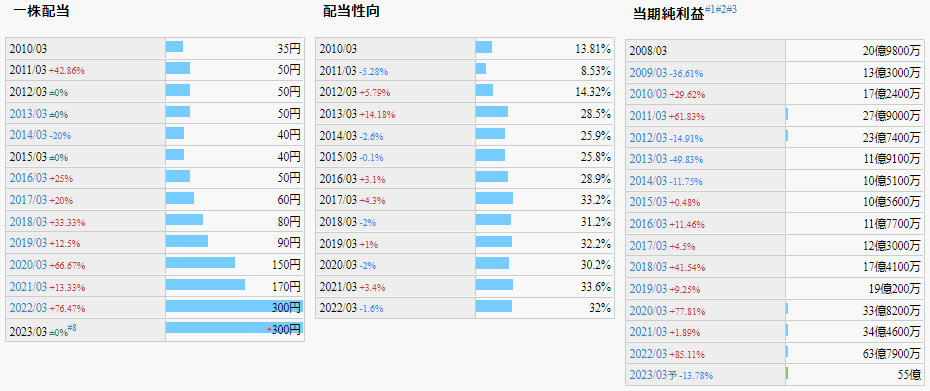The height and width of the screenshot is (391, 930).
Task: Click the 33.2% bar in 2017/03 payout row
Action: [x=494, y=198]
